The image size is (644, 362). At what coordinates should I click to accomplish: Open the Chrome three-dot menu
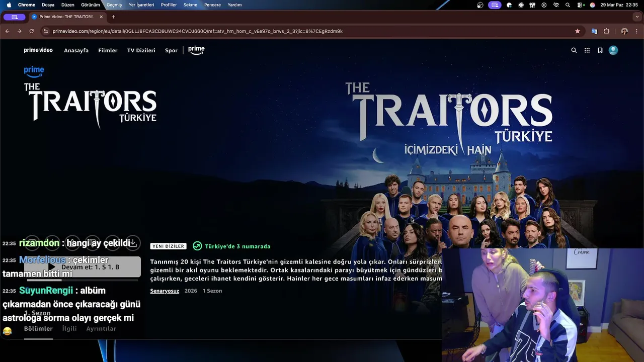point(636,31)
